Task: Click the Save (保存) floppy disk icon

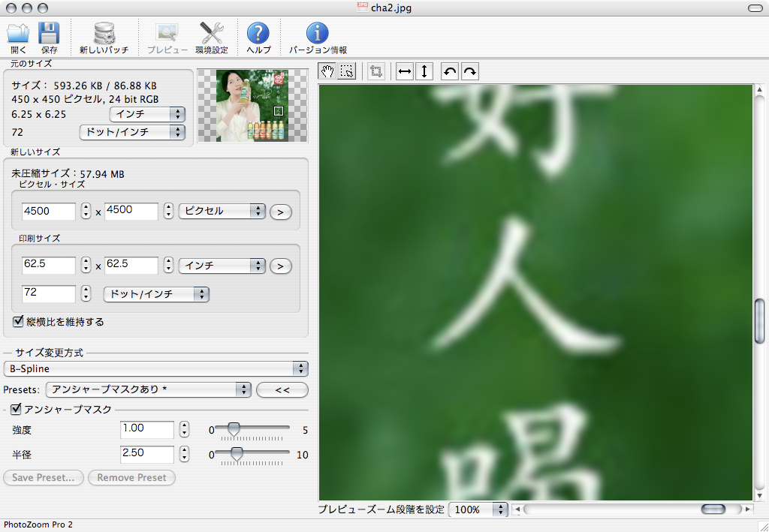Action: click(49, 33)
